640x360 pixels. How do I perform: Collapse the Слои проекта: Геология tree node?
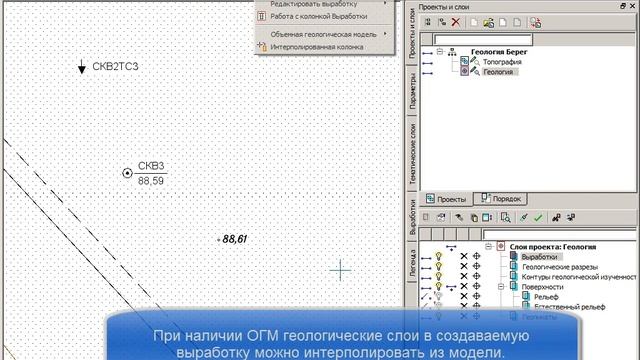click(x=488, y=247)
